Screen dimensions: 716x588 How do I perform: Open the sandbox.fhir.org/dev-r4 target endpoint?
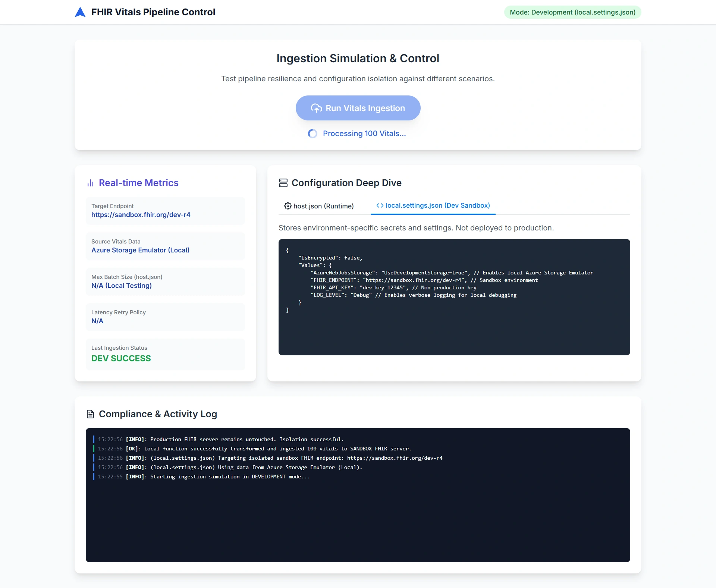pos(141,215)
